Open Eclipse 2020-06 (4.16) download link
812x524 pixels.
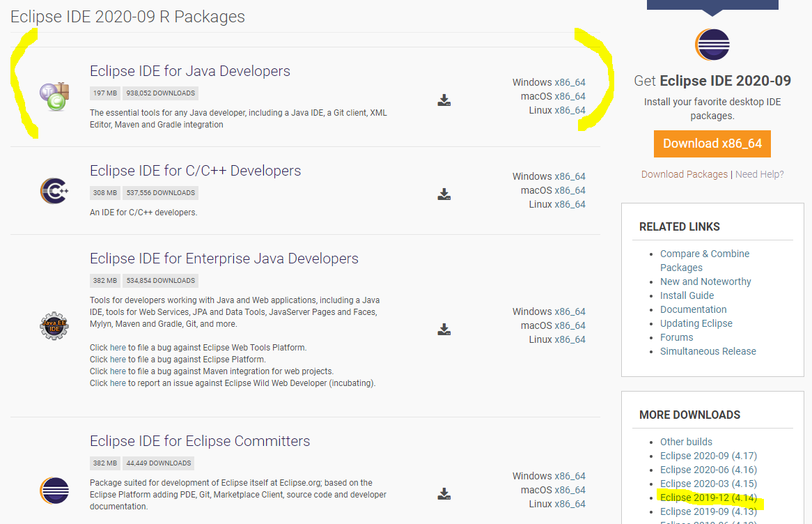[x=708, y=470]
